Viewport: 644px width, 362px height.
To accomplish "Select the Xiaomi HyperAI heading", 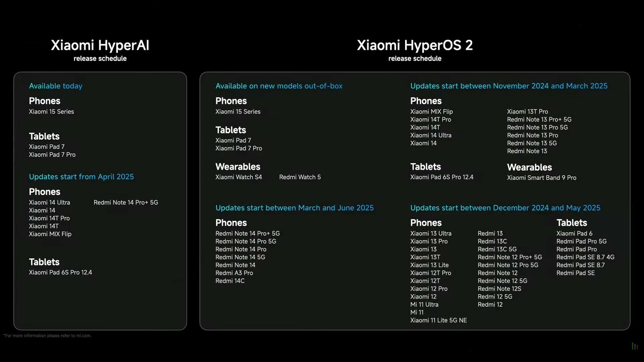I will click(100, 45).
